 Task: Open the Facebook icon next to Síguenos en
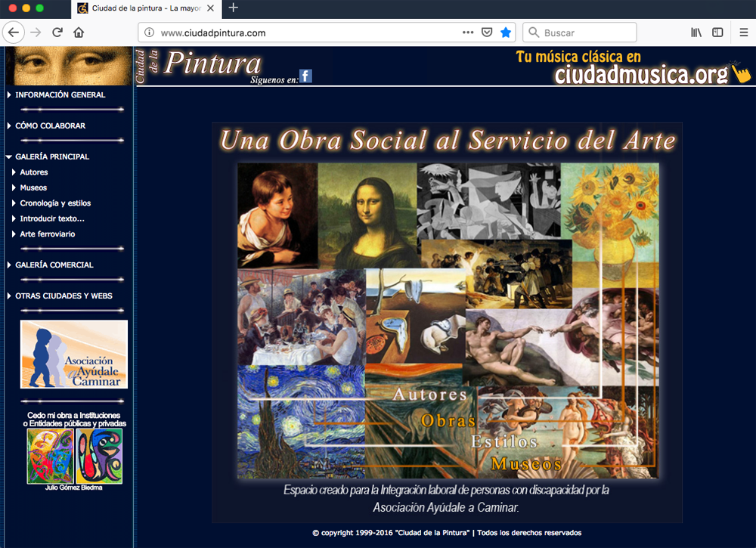pyautogui.click(x=305, y=76)
